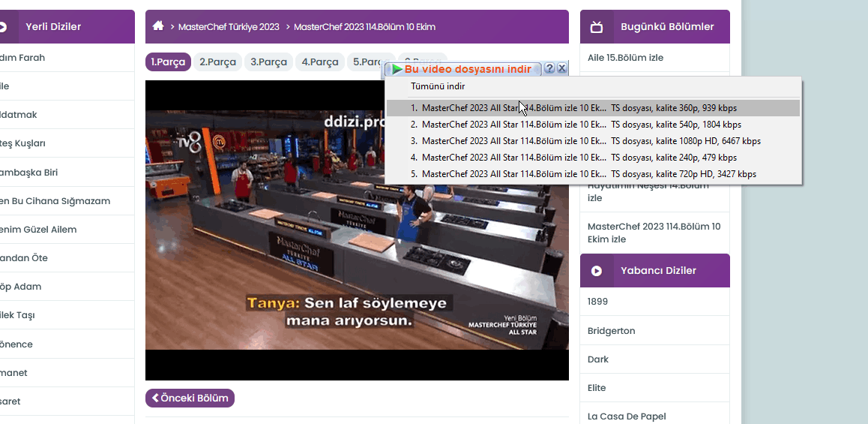This screenshot has width=868, height=424.
Task: Close the video download bar with X
Action: point(562,68)
